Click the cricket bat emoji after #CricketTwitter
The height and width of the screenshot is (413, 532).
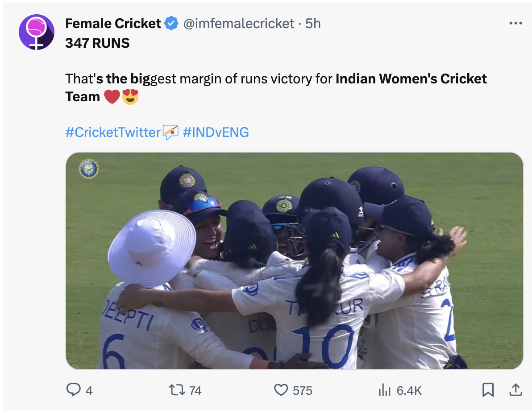point(170,132)
